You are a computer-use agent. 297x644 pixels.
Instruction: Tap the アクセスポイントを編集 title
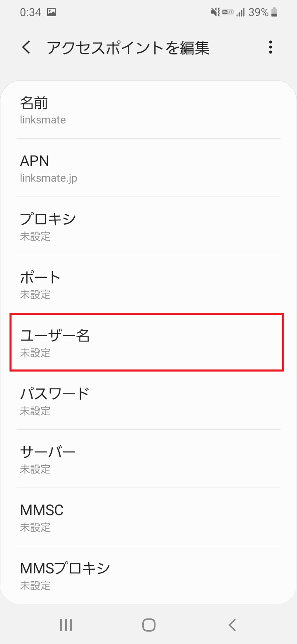[128, 48]
